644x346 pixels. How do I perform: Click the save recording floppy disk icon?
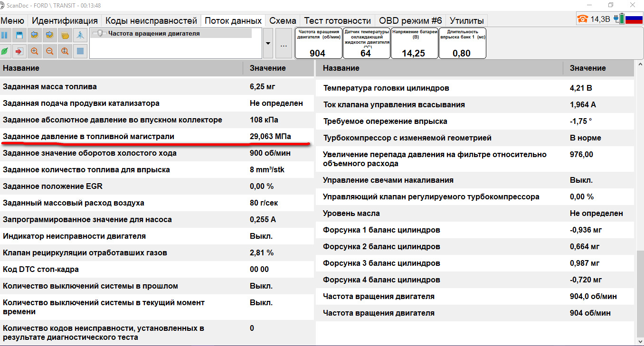tap(19, 35)
